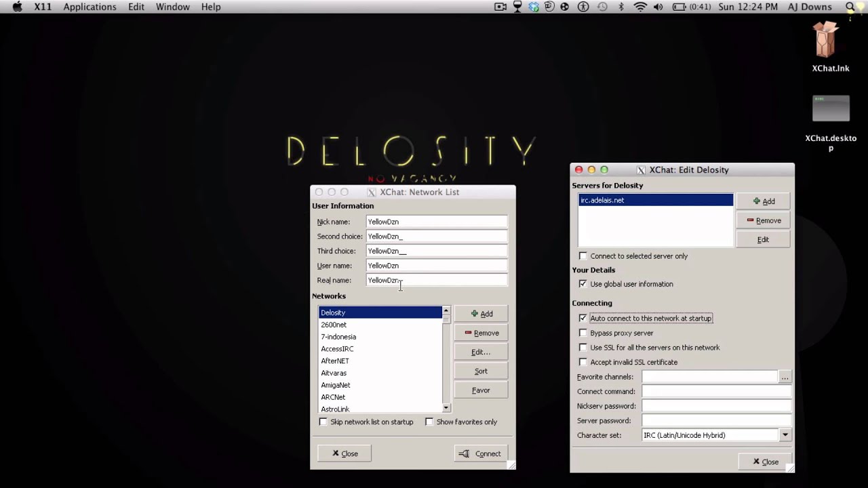Select irc.adelais.net server entry

655,200
